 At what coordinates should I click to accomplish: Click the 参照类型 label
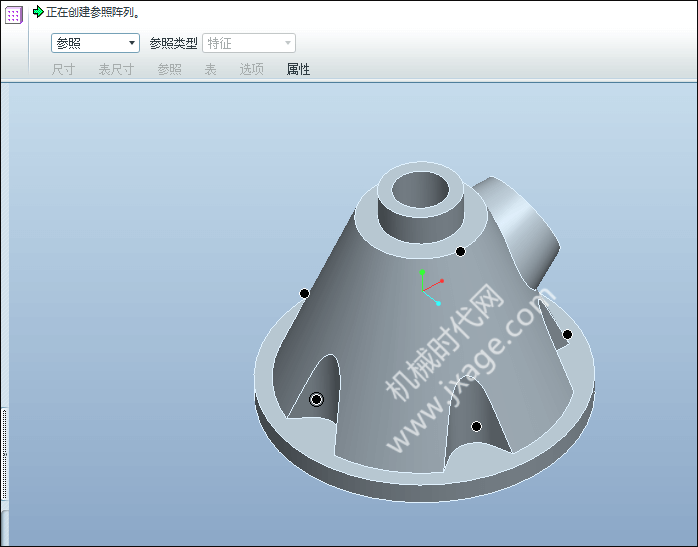point(173,44)
